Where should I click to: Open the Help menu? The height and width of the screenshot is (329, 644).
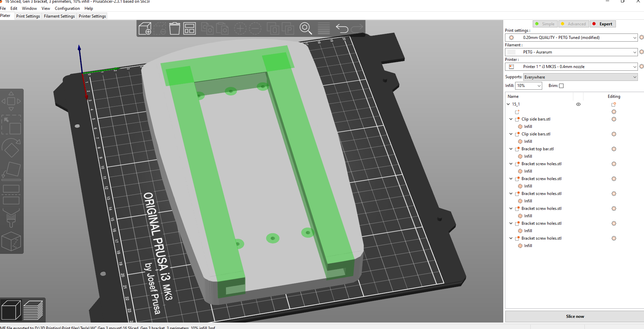(89, 8)
